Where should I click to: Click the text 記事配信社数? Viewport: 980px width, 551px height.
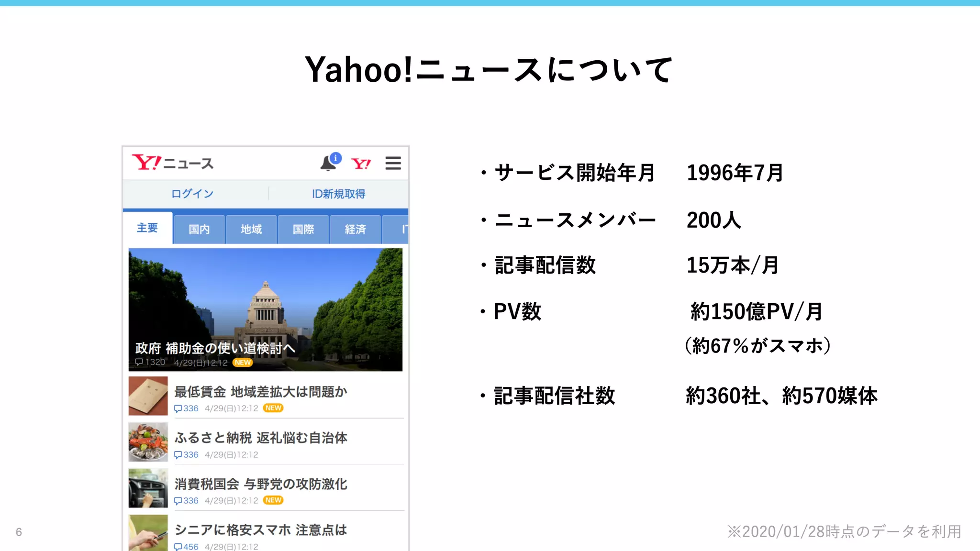554,396
